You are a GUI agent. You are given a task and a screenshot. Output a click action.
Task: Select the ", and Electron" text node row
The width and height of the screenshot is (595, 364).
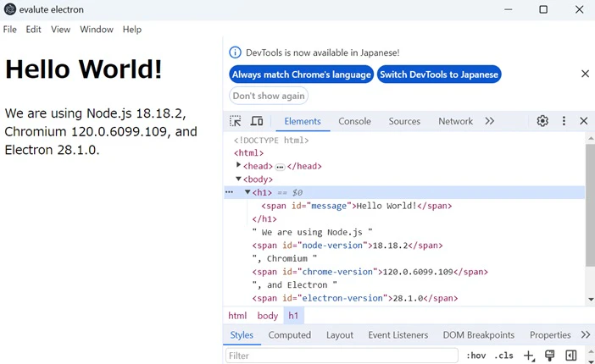click(x=404, y=284)
